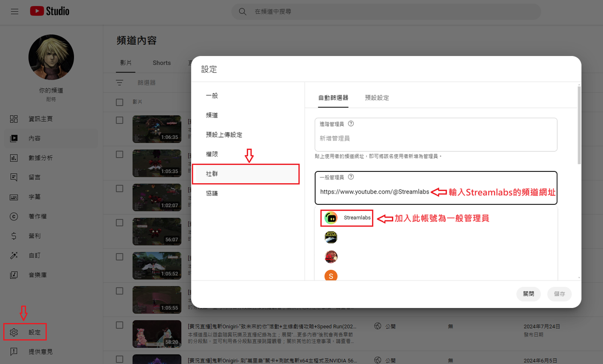This screenshot has width=603, height=364.
Task: Click the search magnifier icon
Action: [x=243, y=11]
